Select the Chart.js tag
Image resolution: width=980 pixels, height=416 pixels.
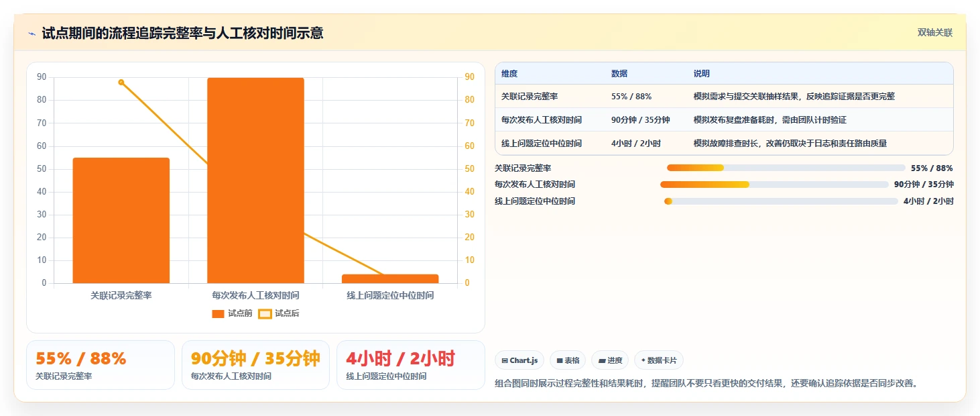coord(519,360)
